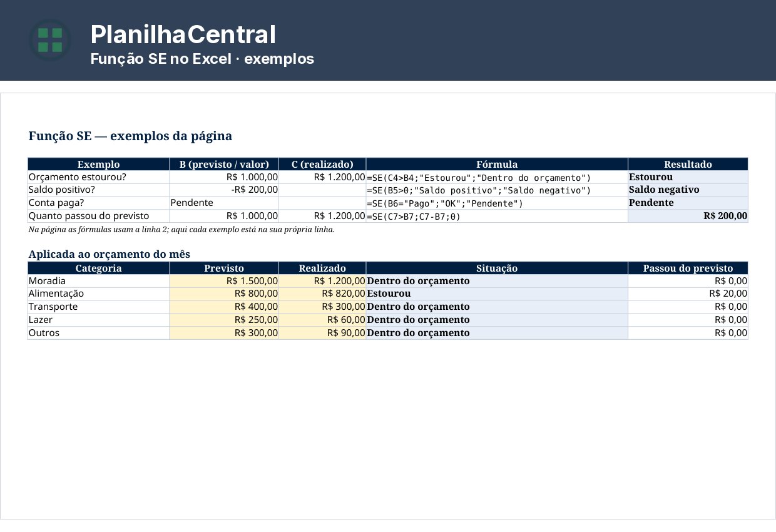Click the 'R$ 20,00' passou do previsto cell
The image size is (776, 532).
[x=688, y=294]
